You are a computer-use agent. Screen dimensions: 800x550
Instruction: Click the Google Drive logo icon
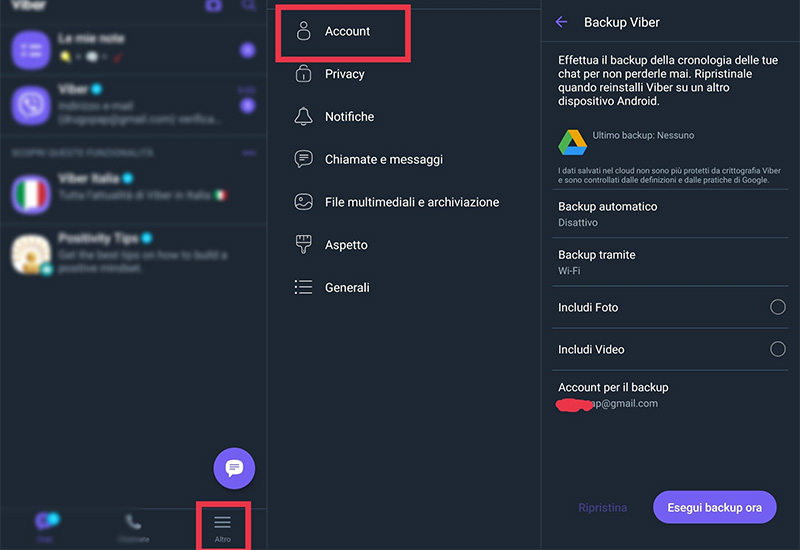pos(572,142)
